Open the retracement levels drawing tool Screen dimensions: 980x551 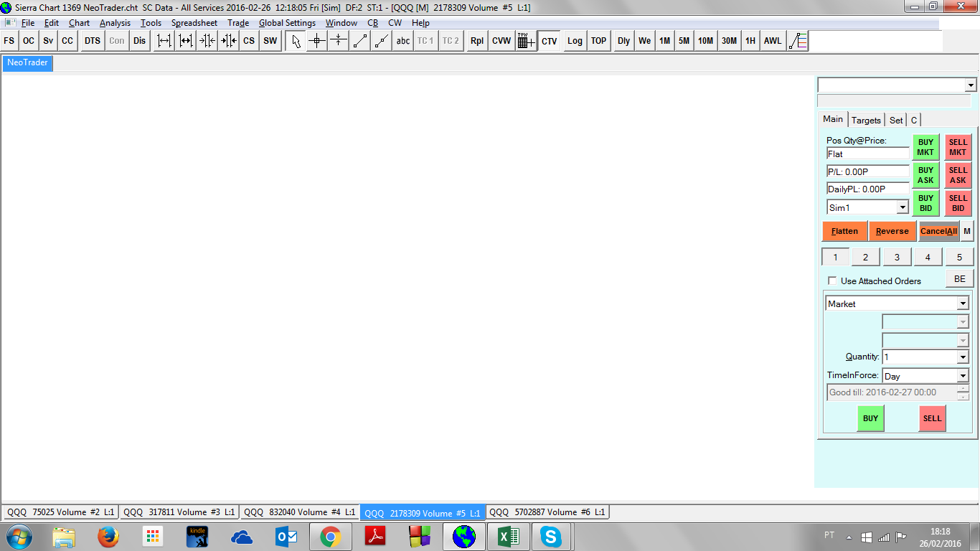798,41
